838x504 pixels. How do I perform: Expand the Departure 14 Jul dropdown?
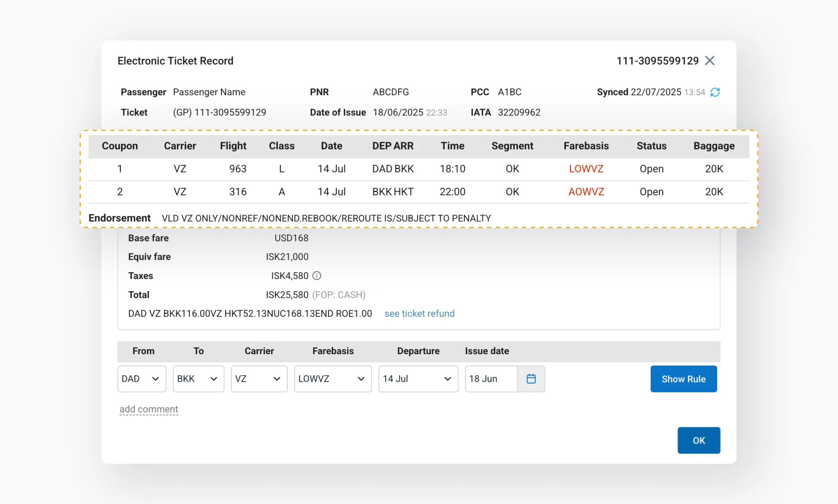pyautogui.click(x=418, y=379)
